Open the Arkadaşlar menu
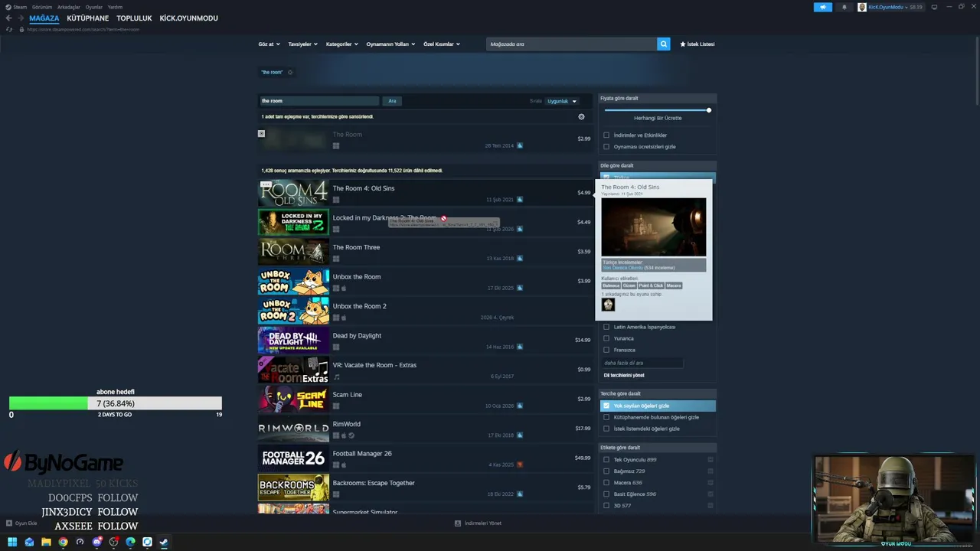 tap(69, 7)
